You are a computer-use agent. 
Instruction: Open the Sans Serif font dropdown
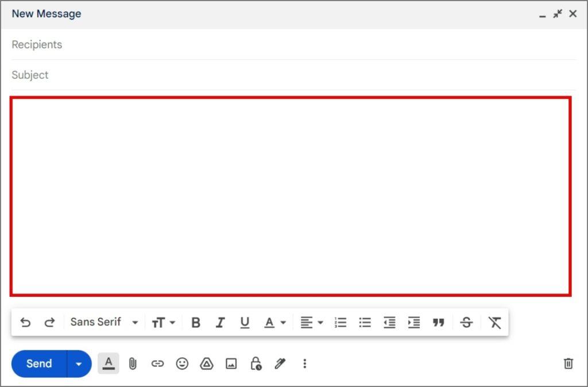click(x=105, y=322)
